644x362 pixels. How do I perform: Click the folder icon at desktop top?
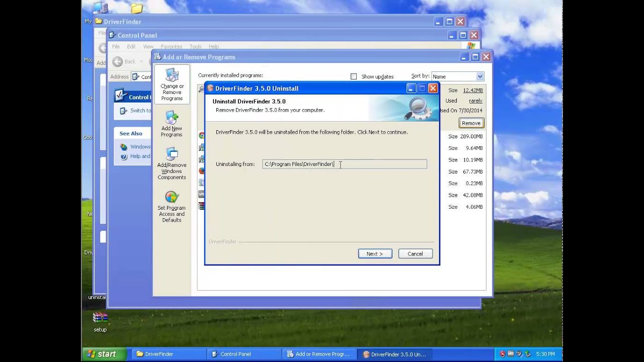click(x=136, y=8)
